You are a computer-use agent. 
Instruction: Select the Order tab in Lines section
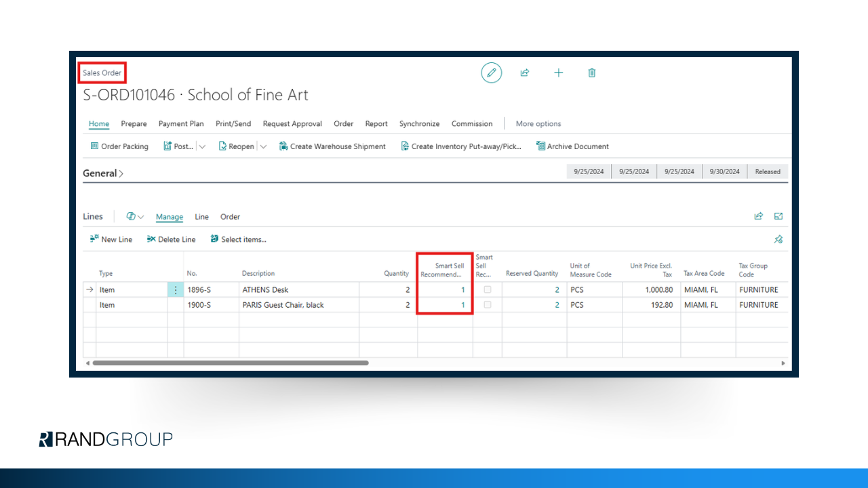(x=231, y=217)
